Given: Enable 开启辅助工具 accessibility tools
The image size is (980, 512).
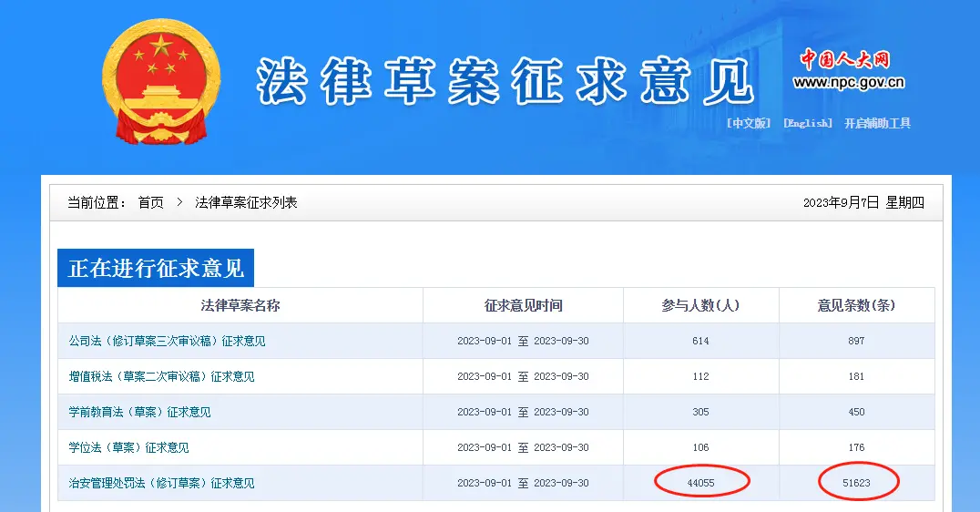Looking at the screenshot, I should [877, 123].
